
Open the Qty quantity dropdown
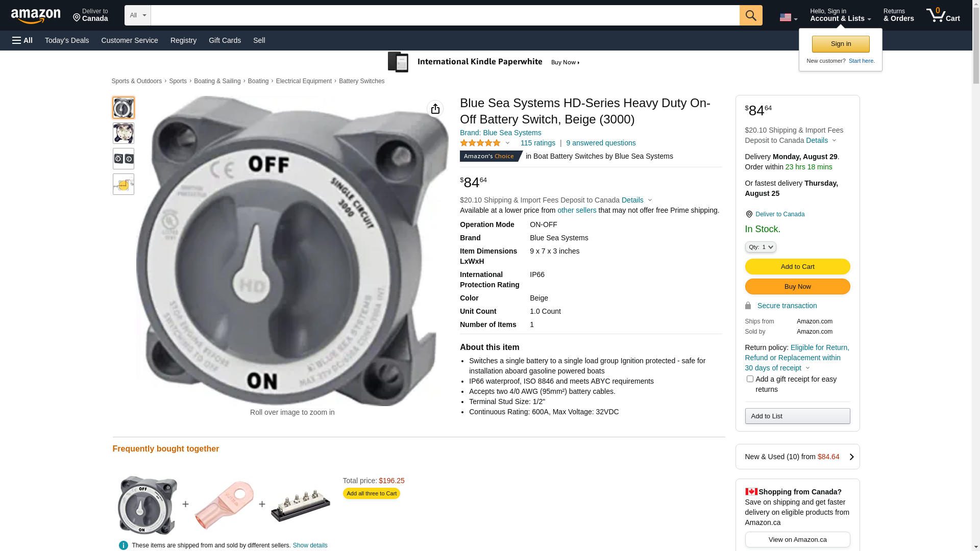tap(760, 247)
